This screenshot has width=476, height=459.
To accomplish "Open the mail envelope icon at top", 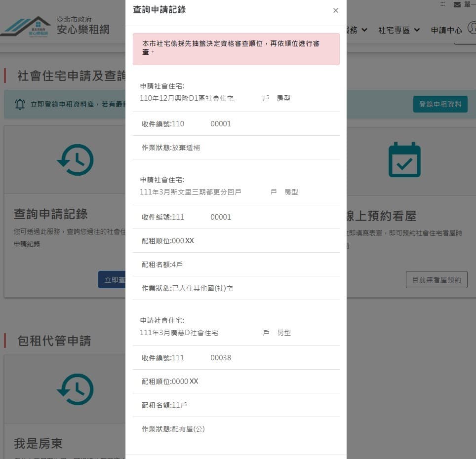I will 457,4.
